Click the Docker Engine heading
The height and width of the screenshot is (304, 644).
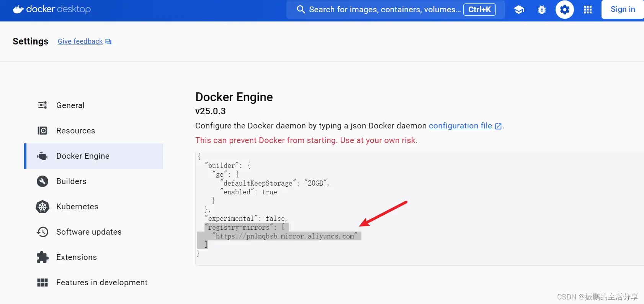[234, 97]
